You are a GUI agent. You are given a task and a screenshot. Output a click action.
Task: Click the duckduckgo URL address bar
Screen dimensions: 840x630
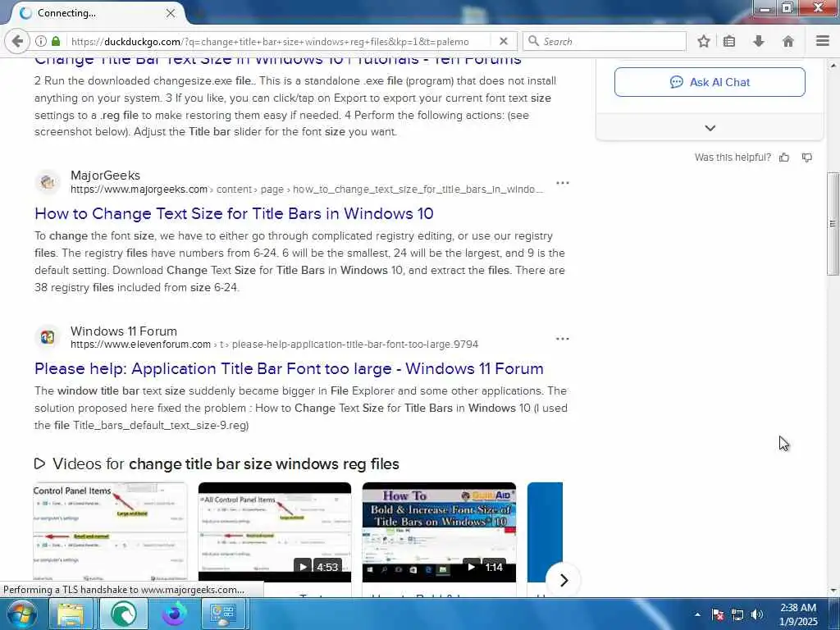click(269, 41)
